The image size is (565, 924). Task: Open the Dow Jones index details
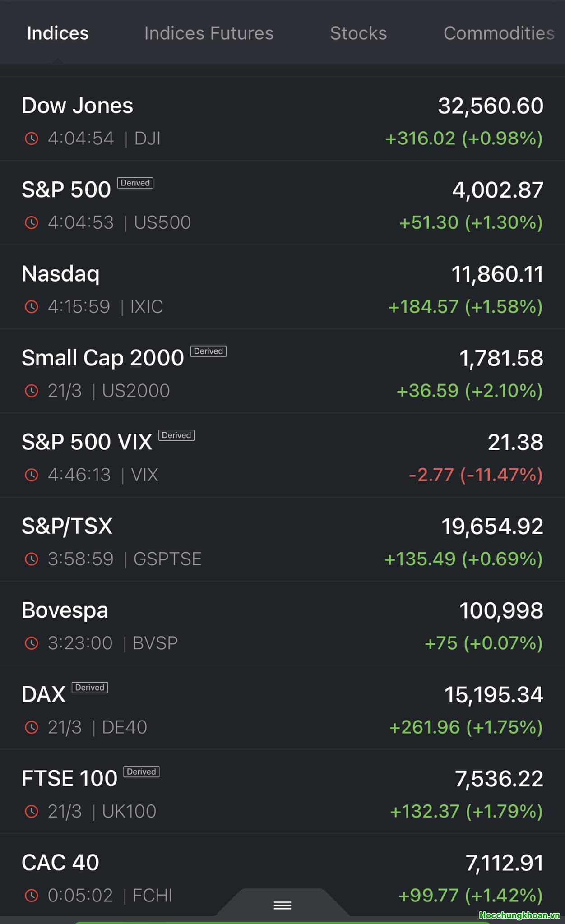click(x=77, y=106)
